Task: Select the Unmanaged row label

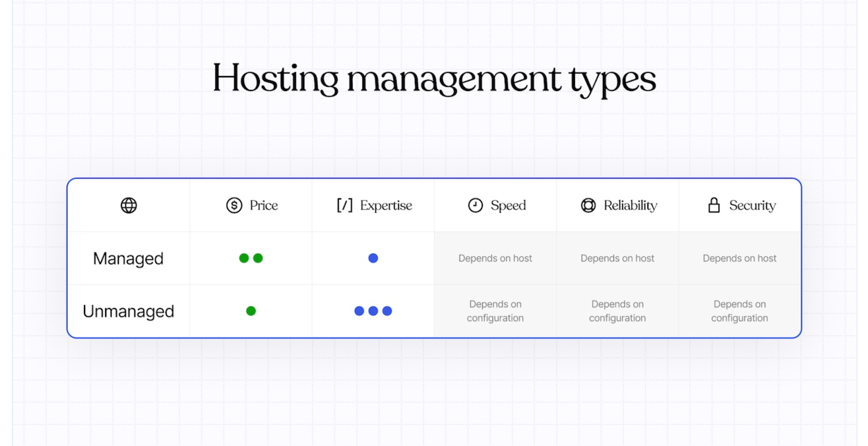Action: [x=129, y=311]
